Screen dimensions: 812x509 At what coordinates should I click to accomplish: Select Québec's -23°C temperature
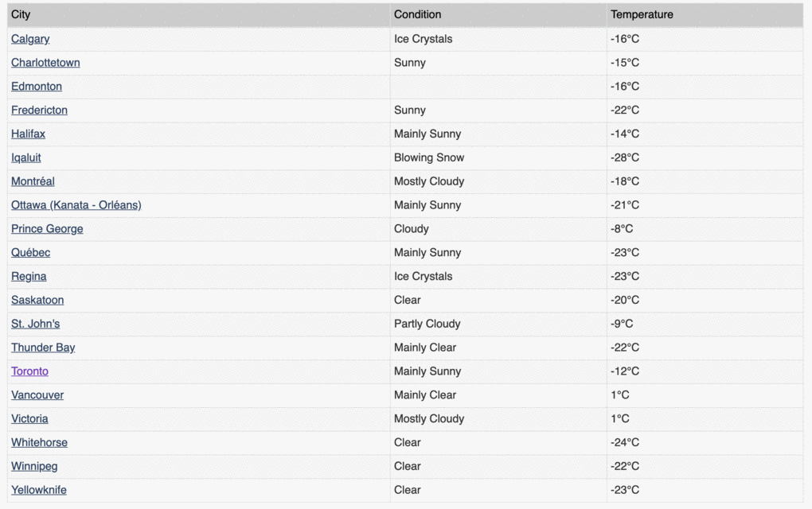[x=625, y=253]
